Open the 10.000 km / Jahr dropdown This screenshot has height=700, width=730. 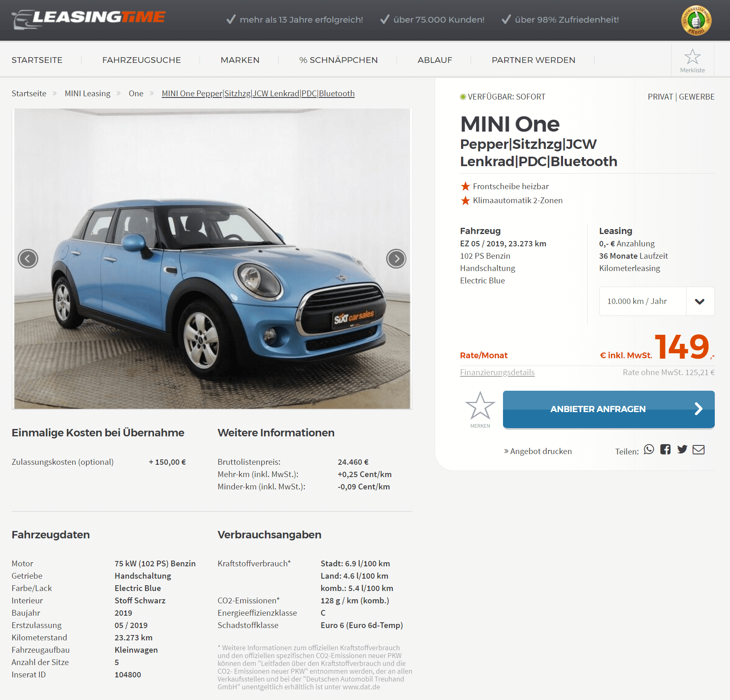point(657,301)
